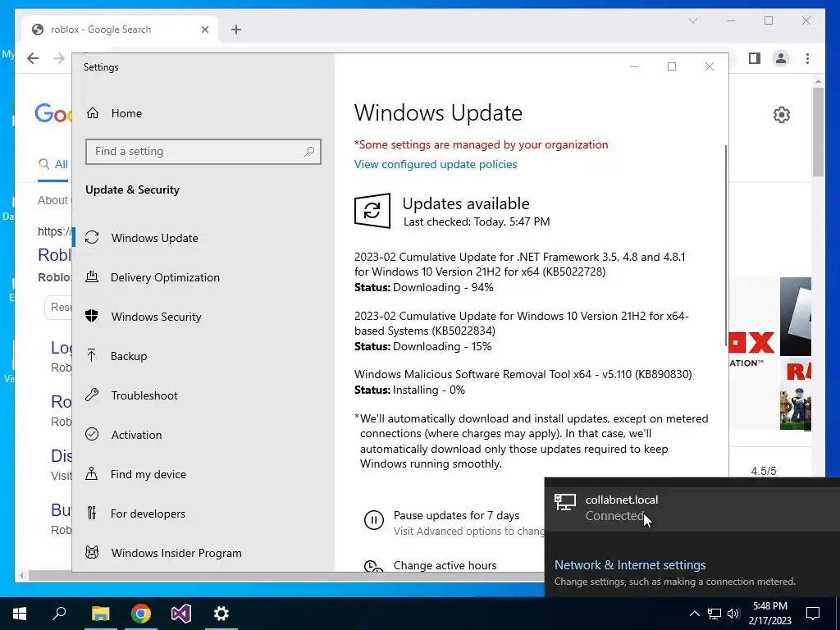Close the roblox Google Search tab
The image size is (840, 630).
point(204,30)
